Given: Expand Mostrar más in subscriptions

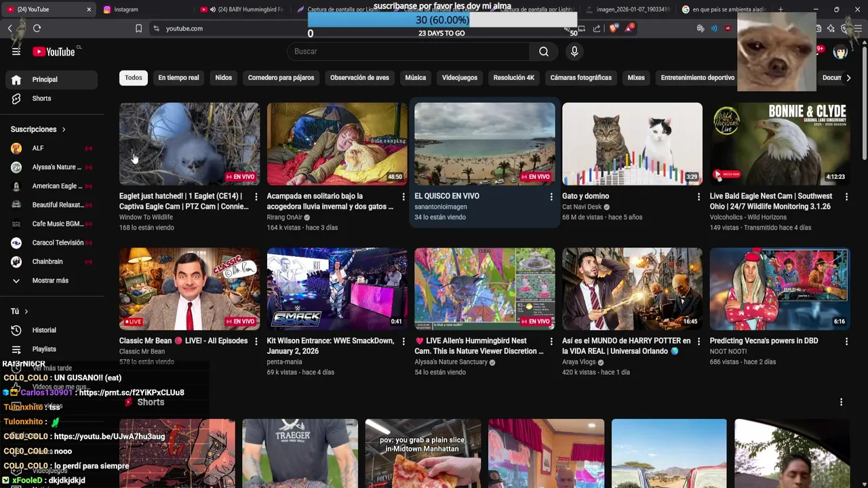Looking at the screenshot, I should pyautogui.click(x=52, y=281).
